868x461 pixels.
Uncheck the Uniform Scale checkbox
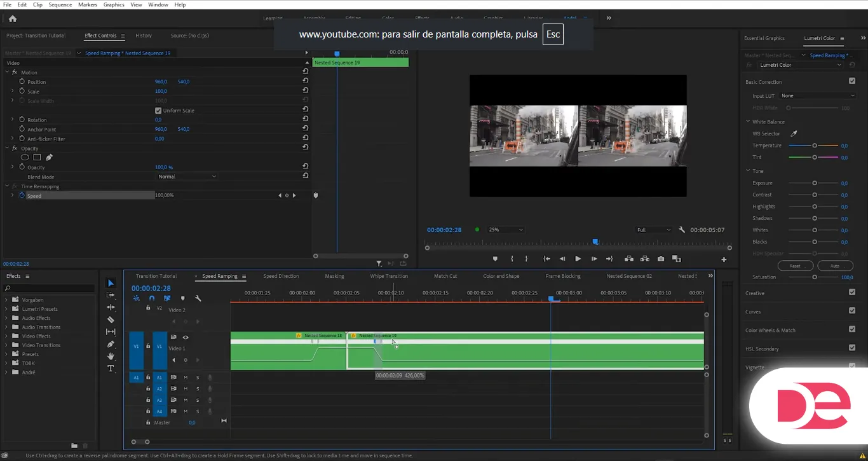point(158,111)
